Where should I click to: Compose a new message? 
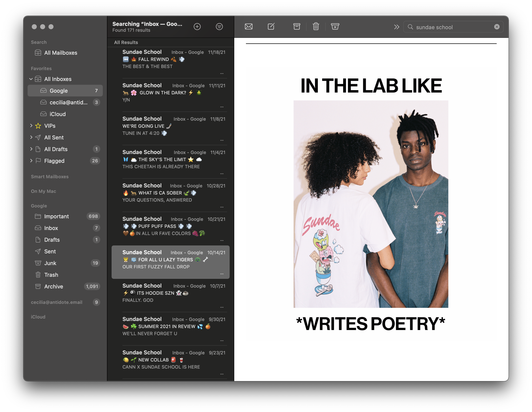(x=271, y=27)
